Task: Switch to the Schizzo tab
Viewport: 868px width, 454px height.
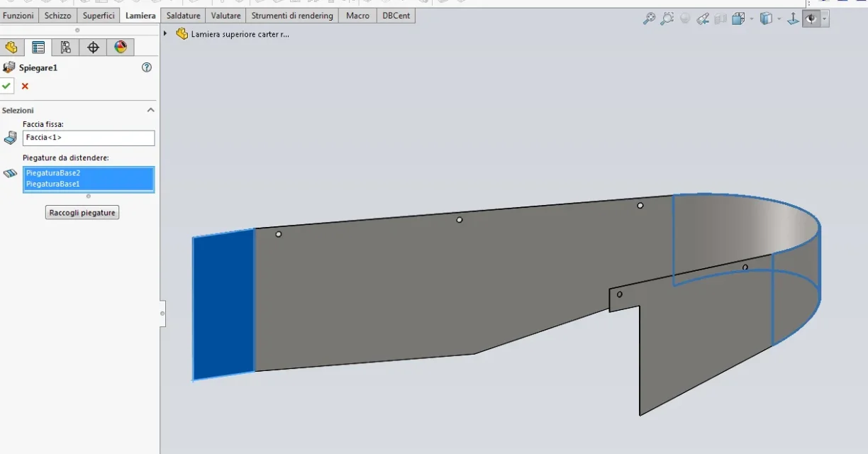Action: [x=57, y=16]
